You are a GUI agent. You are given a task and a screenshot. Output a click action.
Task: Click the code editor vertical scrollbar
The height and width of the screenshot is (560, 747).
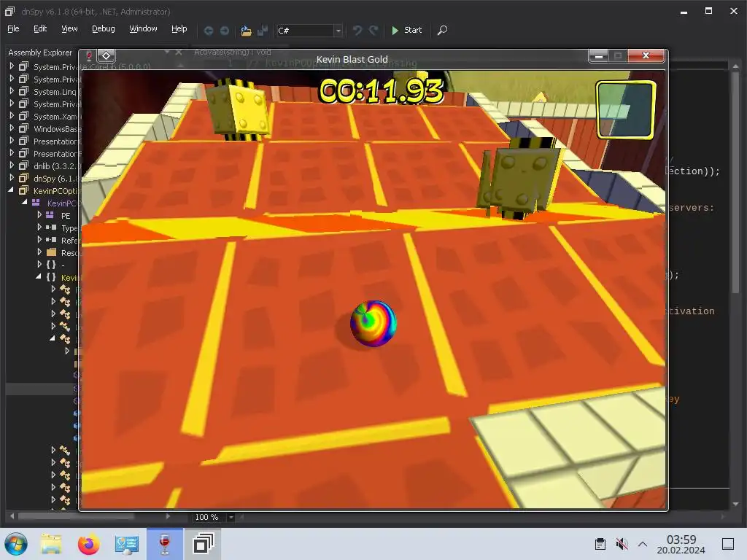(736, 183)
